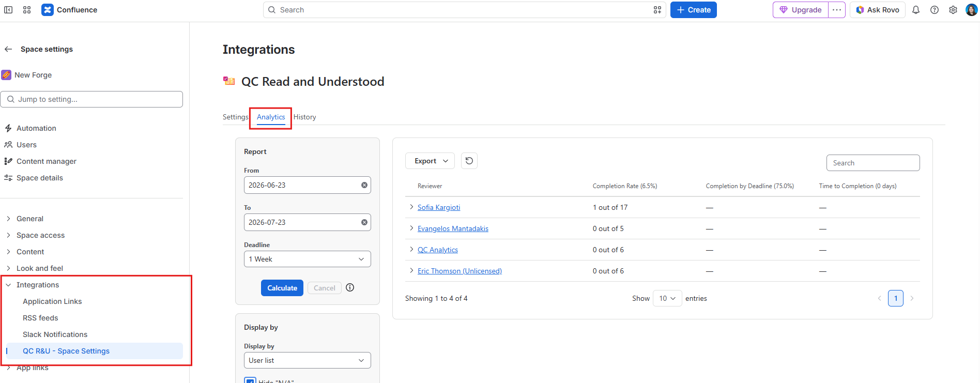Sort by Reviewer column header

(x=430, y=186)
